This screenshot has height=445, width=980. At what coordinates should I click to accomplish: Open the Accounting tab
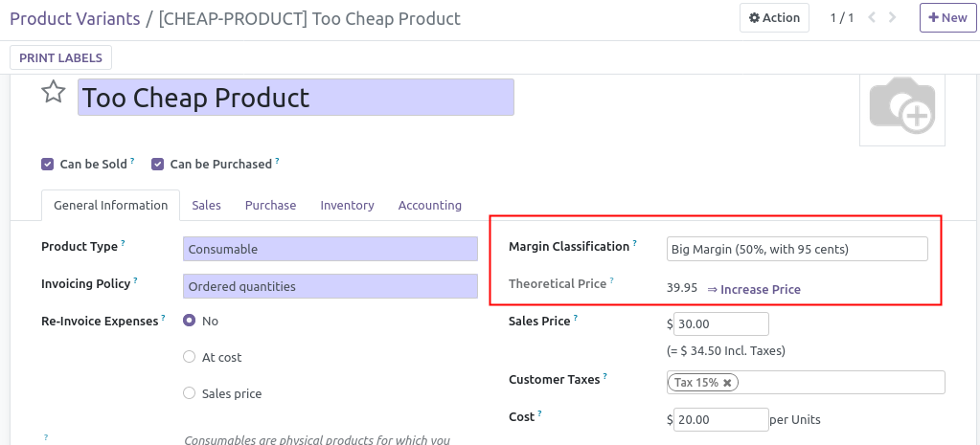point(430,206)
